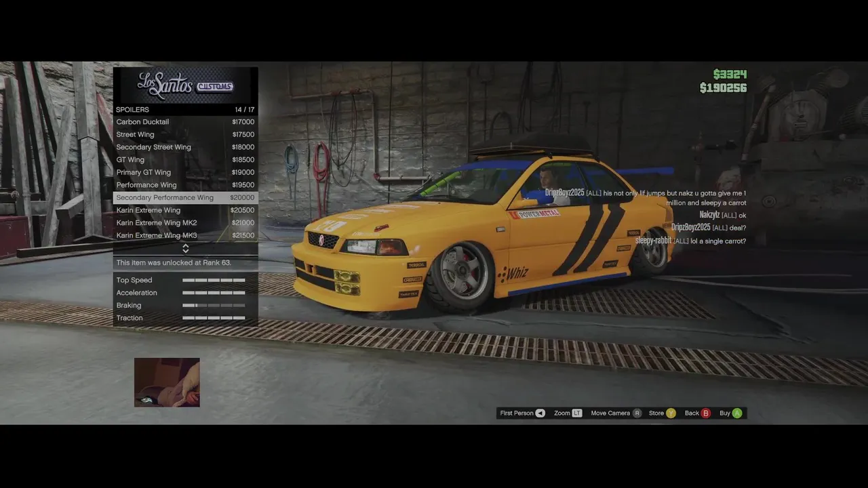
Task: Click the $17000 Carbon Ducktail price
Action: click(x=243, y=122)
